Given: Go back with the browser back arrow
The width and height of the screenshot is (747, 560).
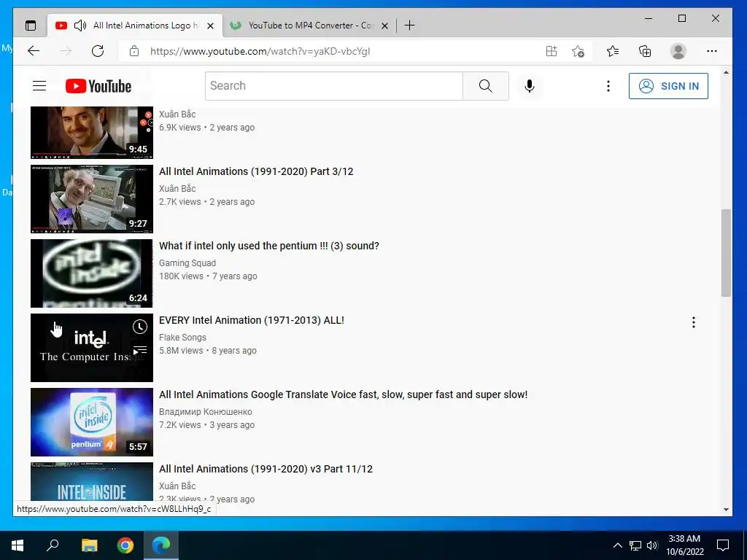Looking at the screenshot, I should pos(34,51).
